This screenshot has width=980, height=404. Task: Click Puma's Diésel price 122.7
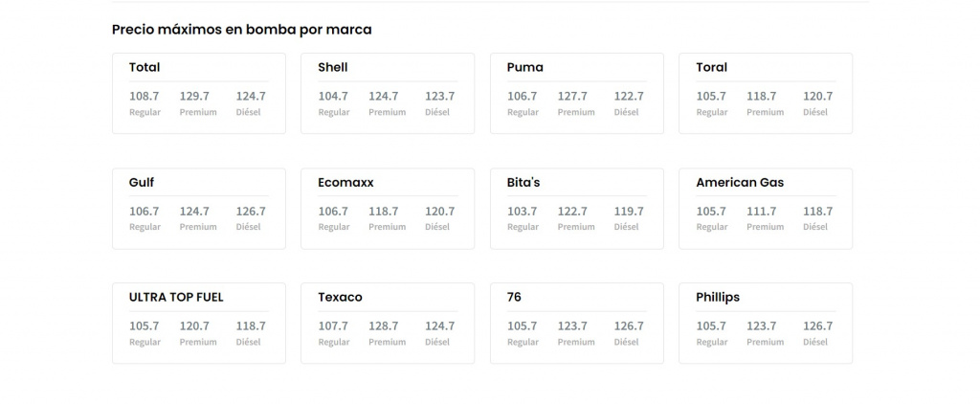629,97
